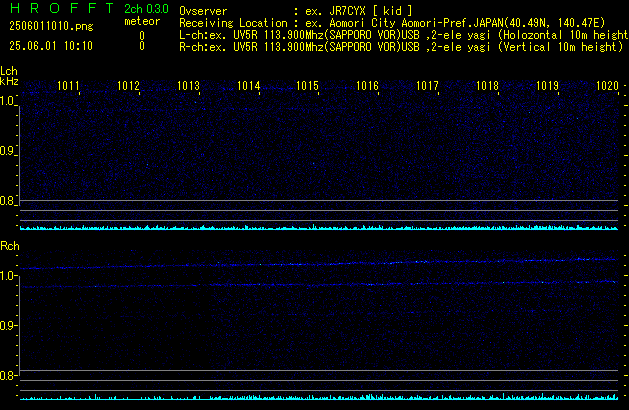The height and width of the screenshot is (410, 629).
Task: Click time marker 1013
Action: 188,86
